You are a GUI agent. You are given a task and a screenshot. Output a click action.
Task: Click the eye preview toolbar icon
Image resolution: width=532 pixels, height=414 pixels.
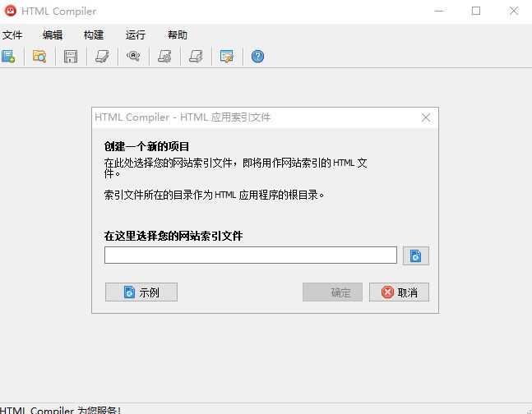pyautogui.click(x=132, y=57)
